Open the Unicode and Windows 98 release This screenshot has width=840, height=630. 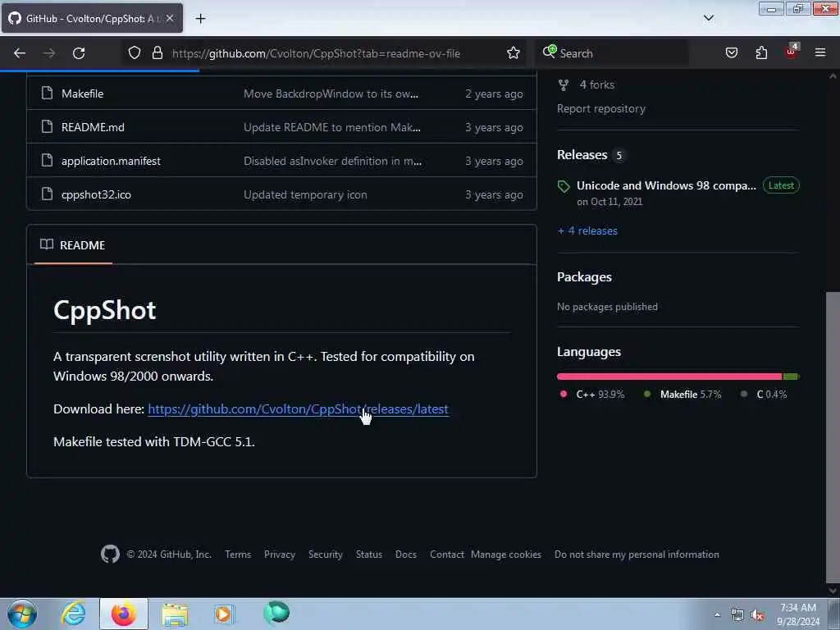666,185
